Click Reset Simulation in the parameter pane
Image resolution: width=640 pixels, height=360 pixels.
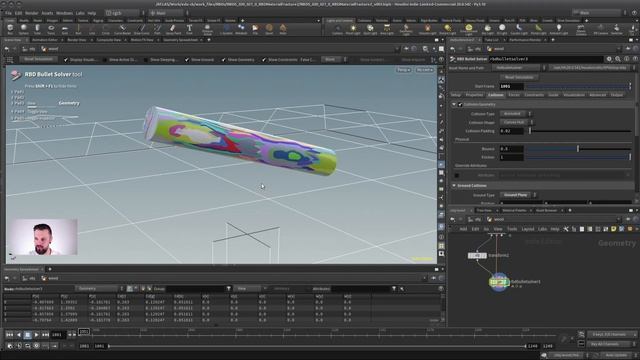[519, 77]
